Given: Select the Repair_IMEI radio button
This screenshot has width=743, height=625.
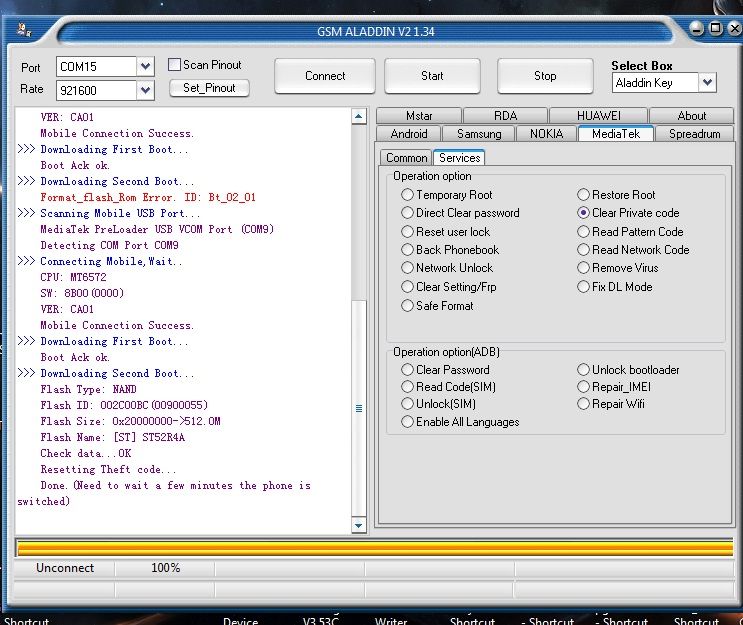Looking at the screenshot, I should point(584,387).
